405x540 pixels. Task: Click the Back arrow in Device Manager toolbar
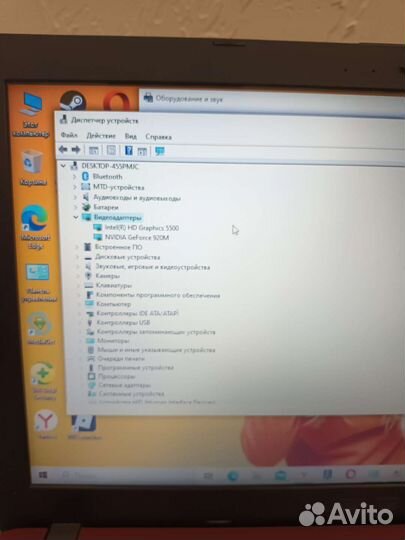click(x=63, y=149)
